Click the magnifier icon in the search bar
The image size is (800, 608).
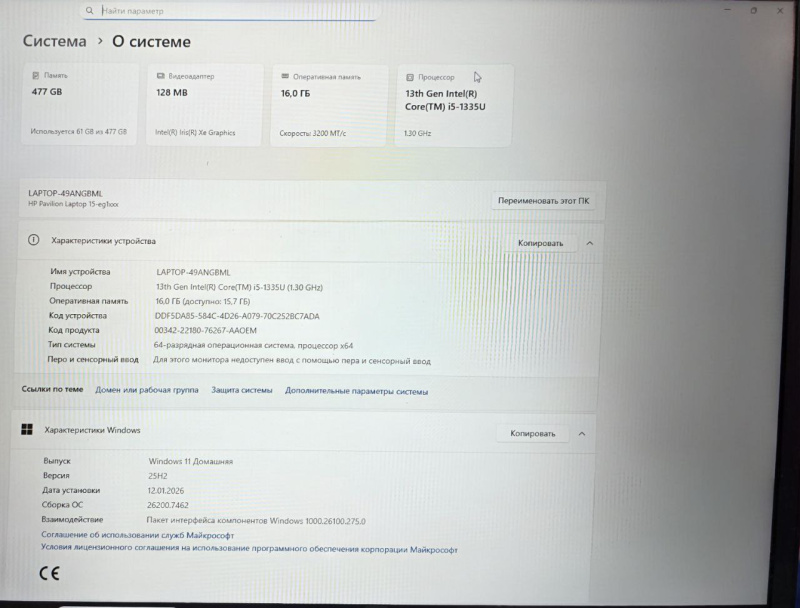point(88,9)
